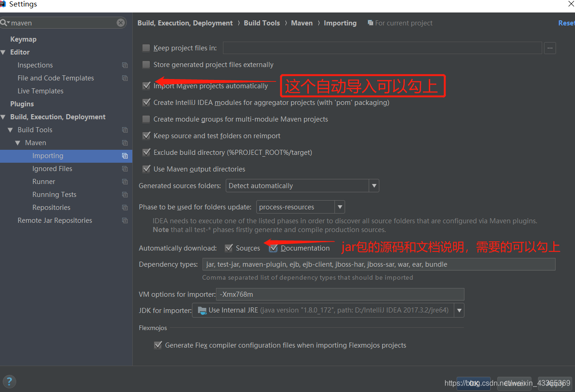Click project-level icon beside Repositories row
The height and width of the screenshot is (392, 575).
[125, 208]
